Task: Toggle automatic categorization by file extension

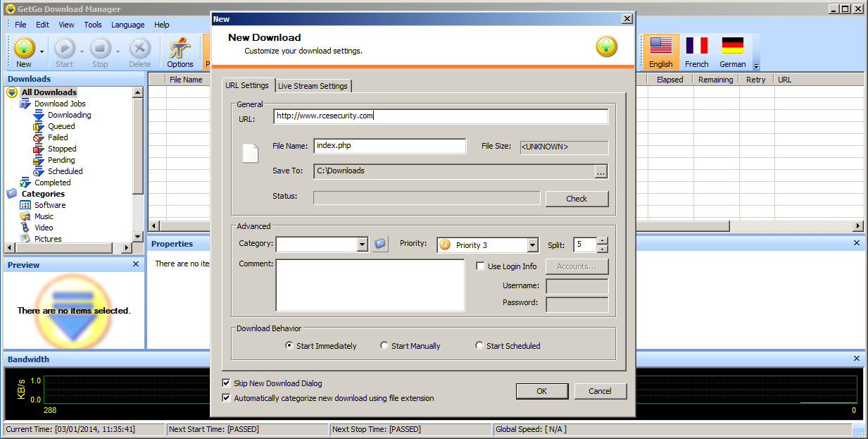Action: coord(226,398)
